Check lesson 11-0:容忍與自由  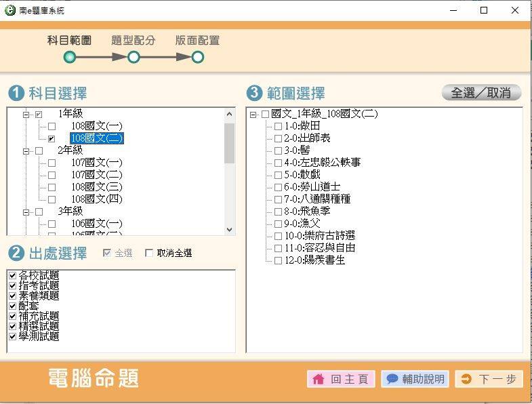(x=279, y=249)
